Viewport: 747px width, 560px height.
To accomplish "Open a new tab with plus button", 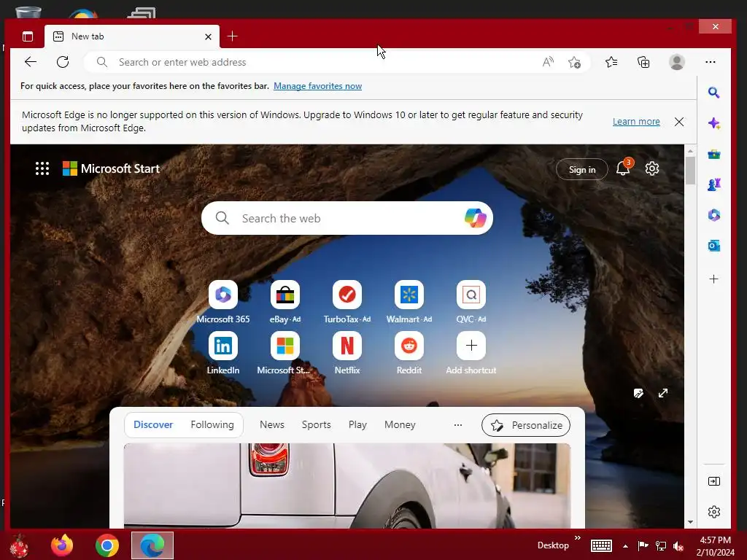I will click(232, 36).
